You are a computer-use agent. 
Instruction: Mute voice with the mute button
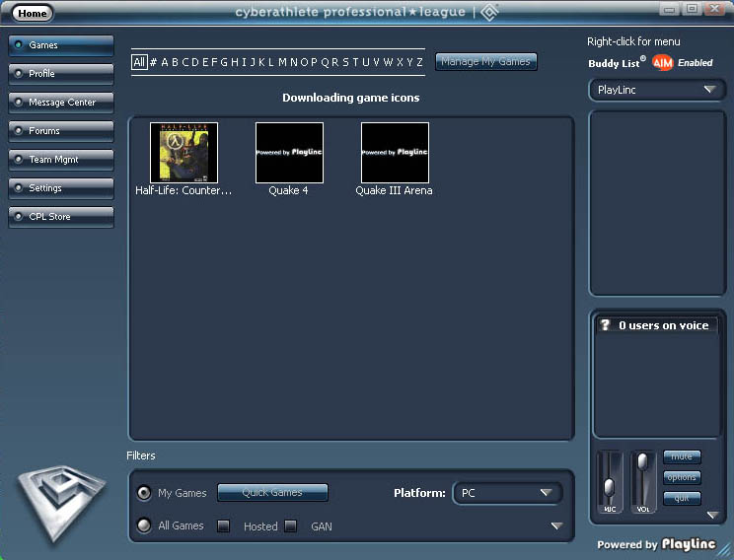[682, 456]
